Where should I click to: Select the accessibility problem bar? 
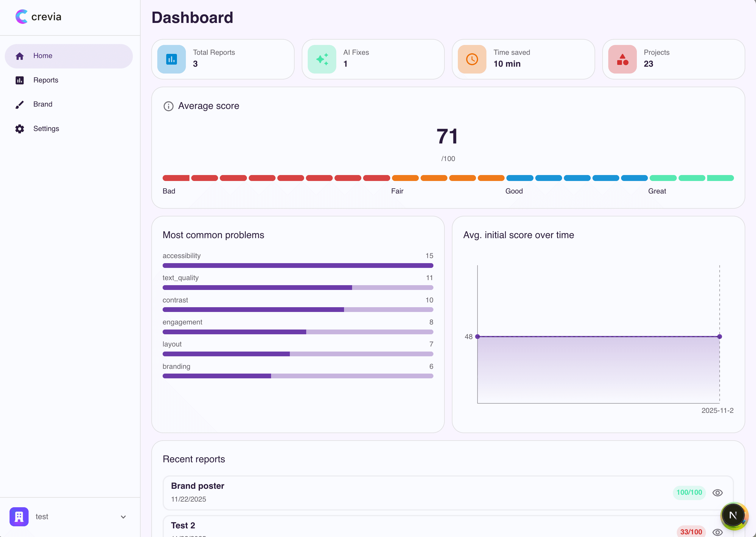(298, 266)
